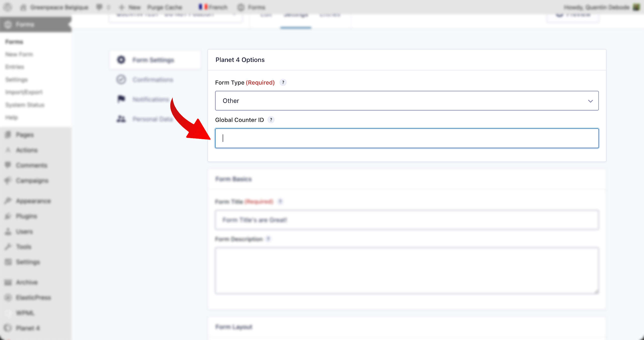The width and height of the screenshot is (644, 340).
Task: Open Import/Export in the sidebar submenu
Action: 24,92
